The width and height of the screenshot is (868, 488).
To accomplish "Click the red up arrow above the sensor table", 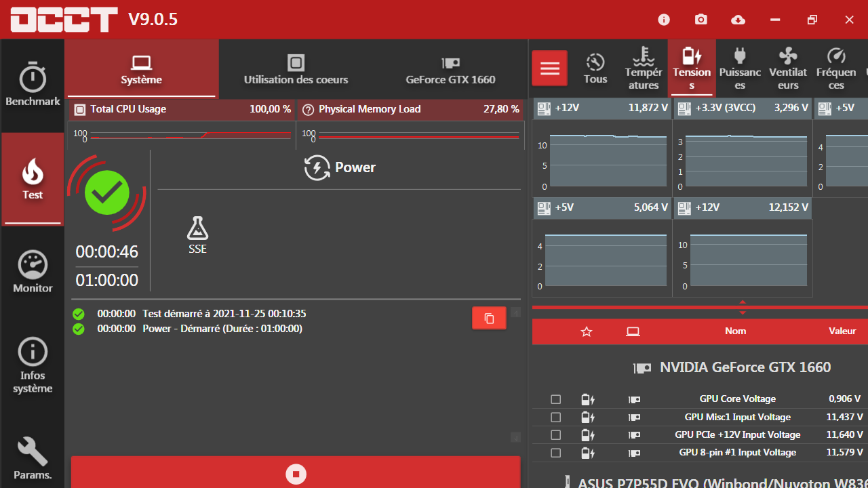I will [743, 302].
